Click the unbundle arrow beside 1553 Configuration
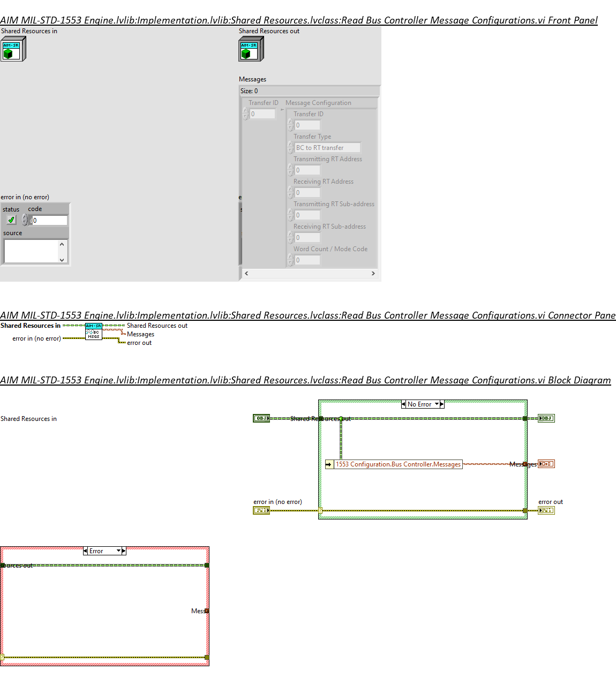The width and height of the screenshot is (616, 693). 329,464
